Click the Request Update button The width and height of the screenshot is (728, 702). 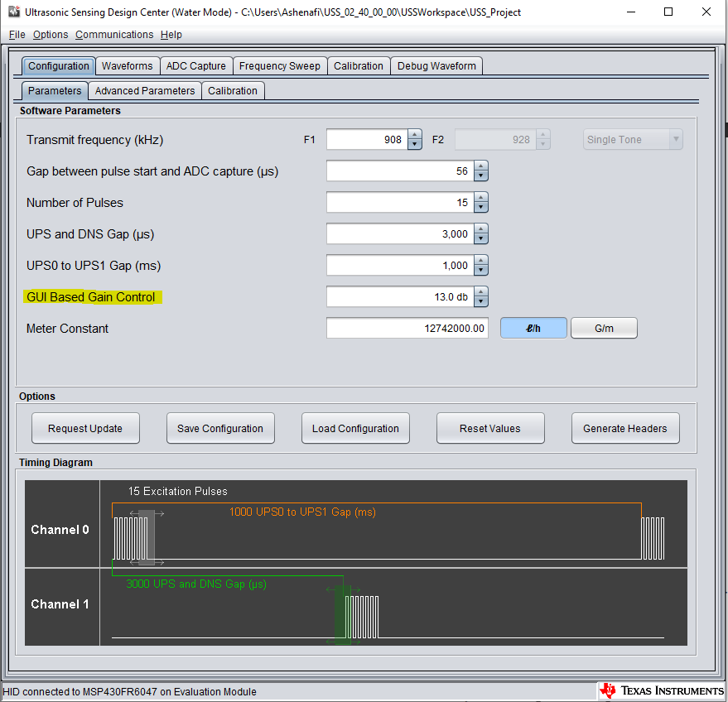click(x=85, y=428)
